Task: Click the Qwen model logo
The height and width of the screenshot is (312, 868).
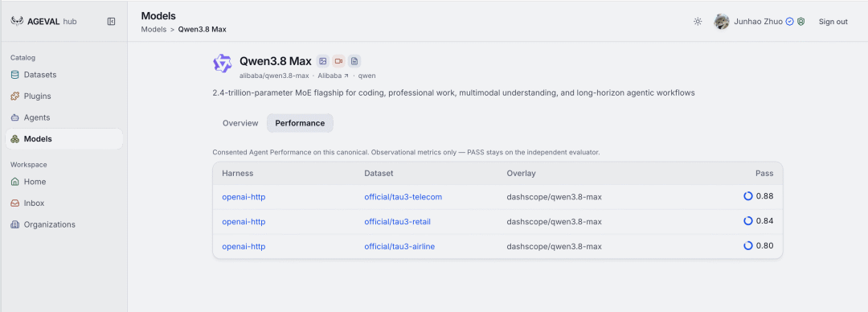Action: coord(223,64)
